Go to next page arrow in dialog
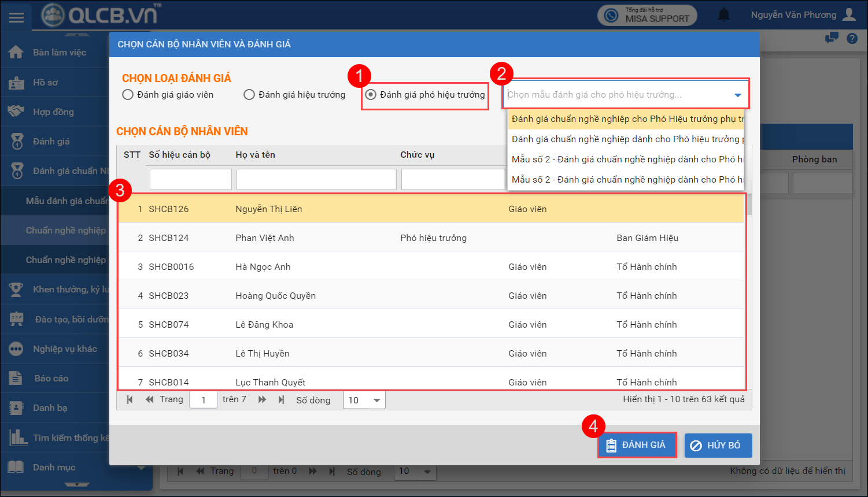 pyautogui.click(x=262, y=400)
